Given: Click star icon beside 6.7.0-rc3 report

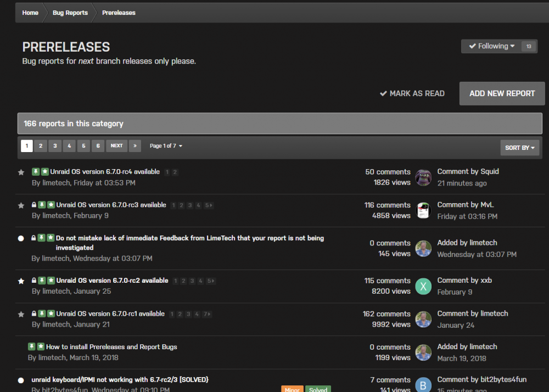Looking at the screenshot, I should pyautogui.click(x=21, y=205).
